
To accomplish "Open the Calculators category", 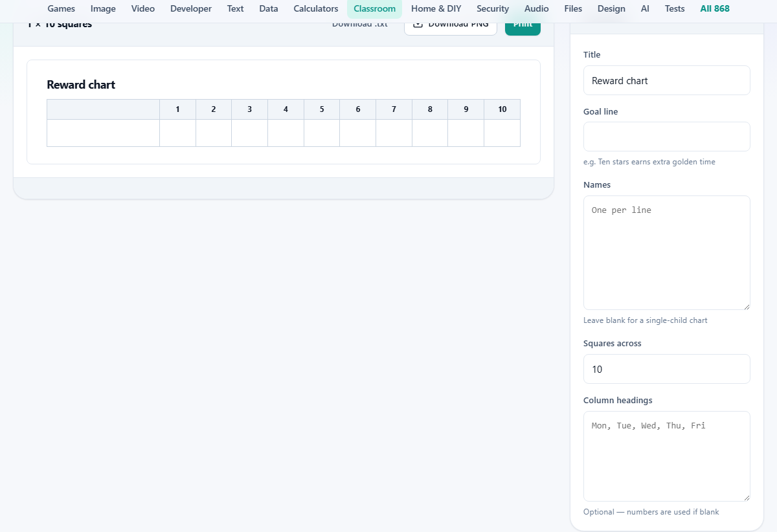I will click(316, 9).
